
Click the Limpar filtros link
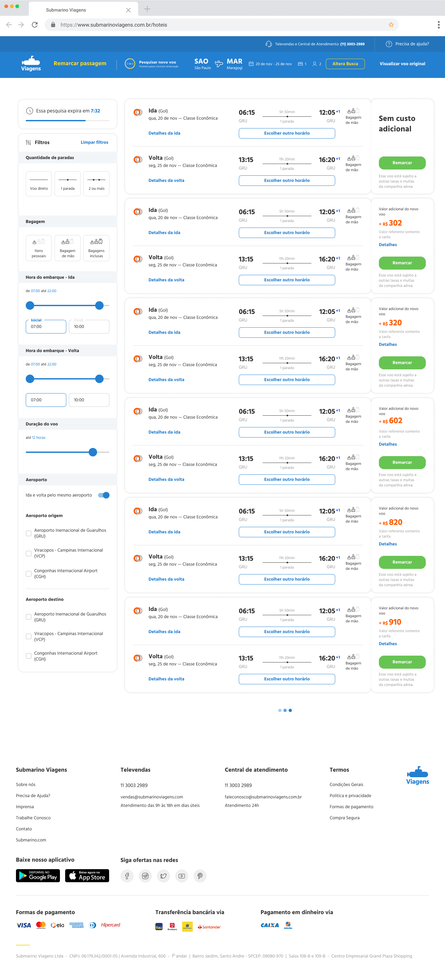[94, 142]
